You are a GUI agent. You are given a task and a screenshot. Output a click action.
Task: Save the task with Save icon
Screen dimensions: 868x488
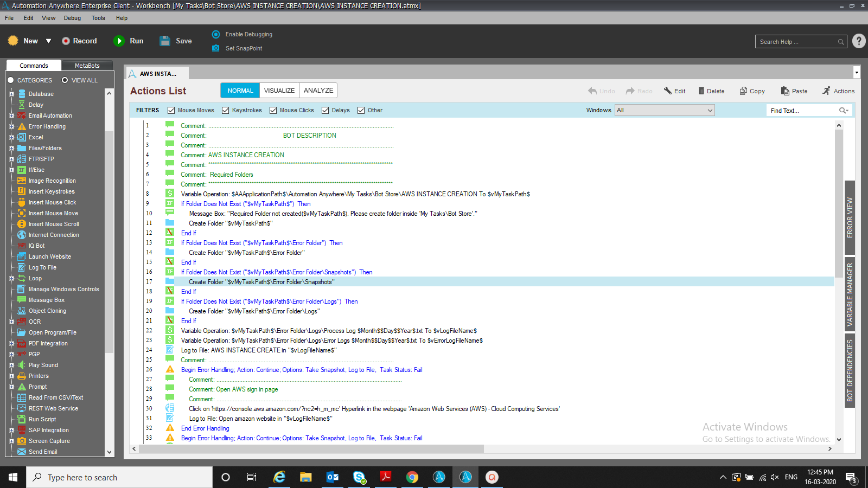pos(165,41)
